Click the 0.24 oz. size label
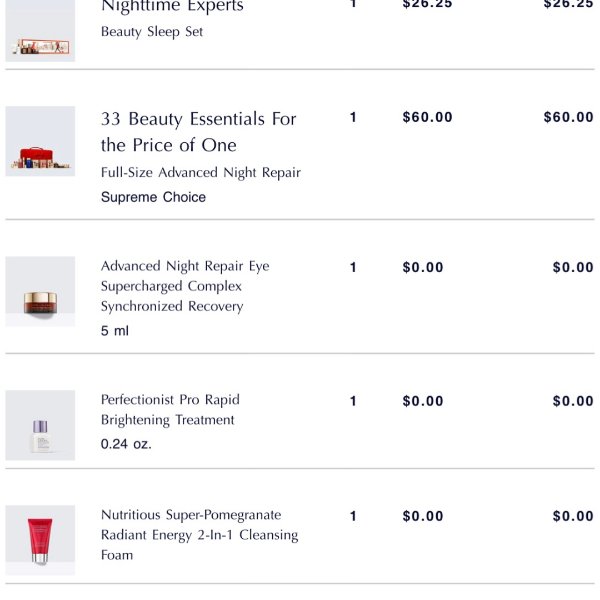 126,444
